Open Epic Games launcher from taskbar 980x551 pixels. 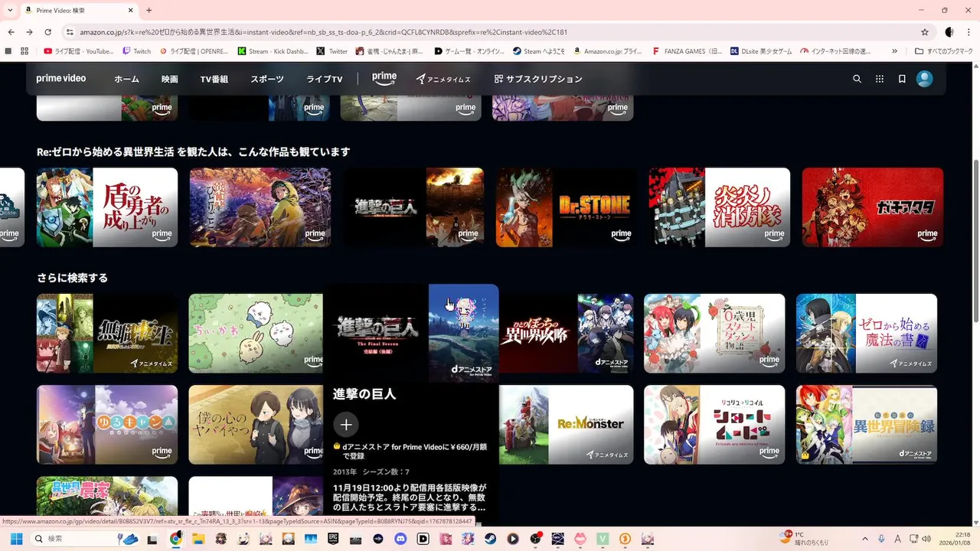(333, 539)
